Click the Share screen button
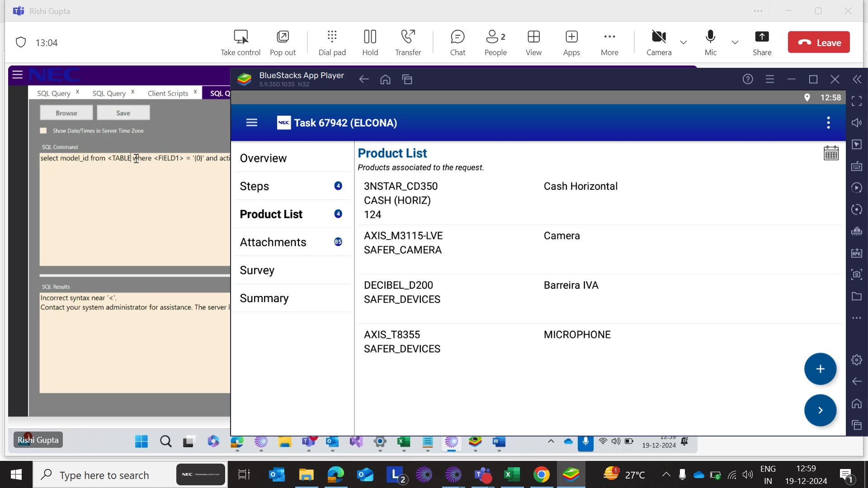The image size is (868, 488). click(762, 43)
